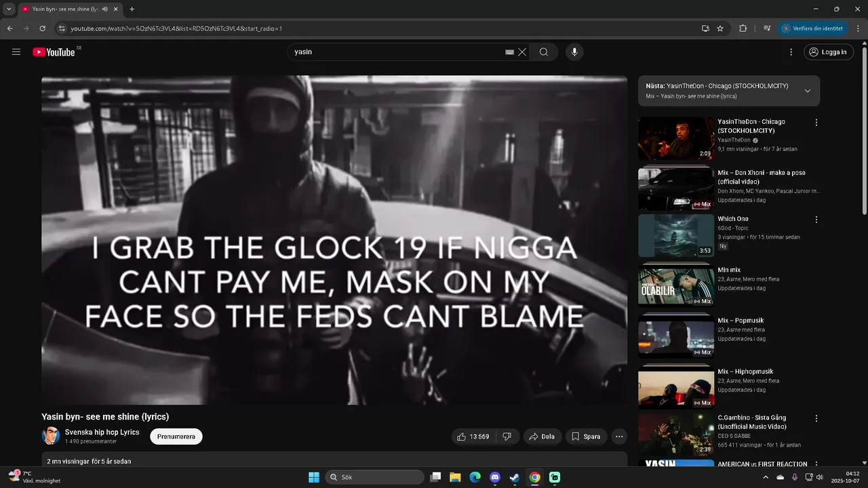Image resolution: width=868 pixels, height=488 pixels.
Task: Open options for C.Gambino Sista Gång video
Action: pos(816,419)
